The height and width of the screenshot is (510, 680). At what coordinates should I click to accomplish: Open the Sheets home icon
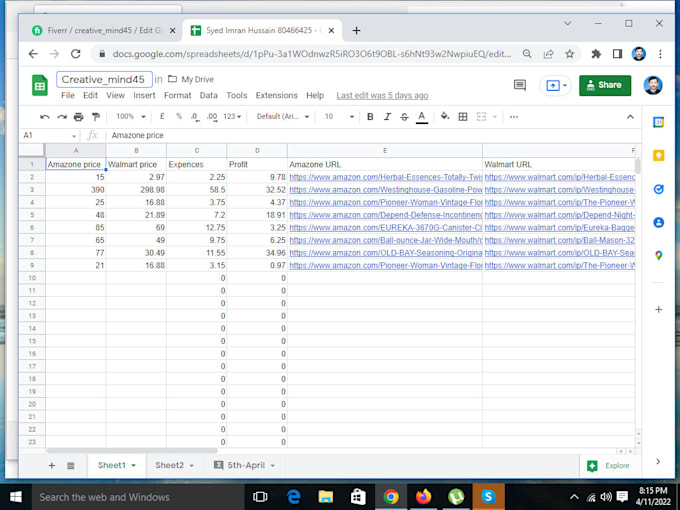39,85
